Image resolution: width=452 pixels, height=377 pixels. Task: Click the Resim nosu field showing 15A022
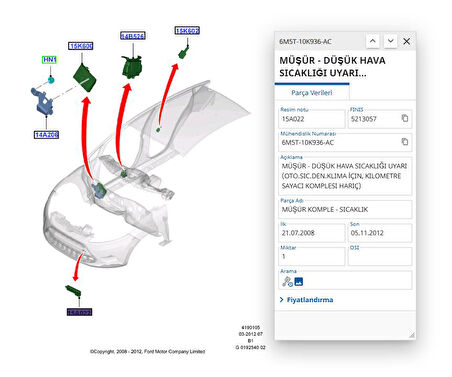pos(312,119)
